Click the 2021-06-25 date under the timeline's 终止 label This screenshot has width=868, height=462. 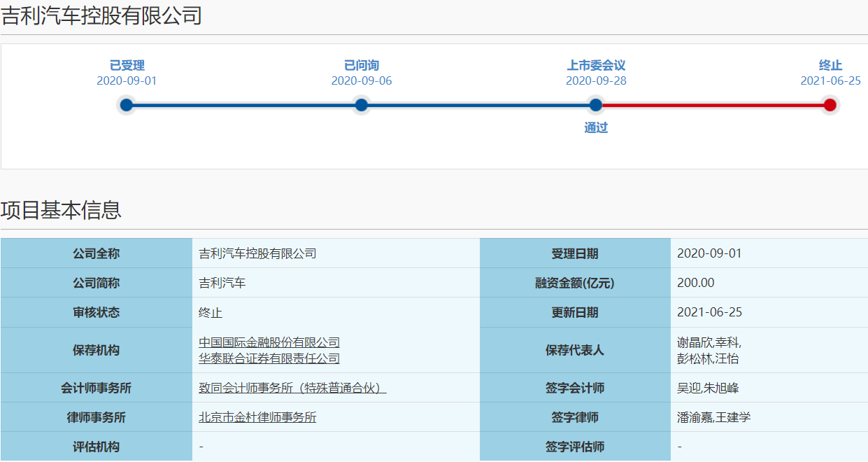(x=830, y=80)
